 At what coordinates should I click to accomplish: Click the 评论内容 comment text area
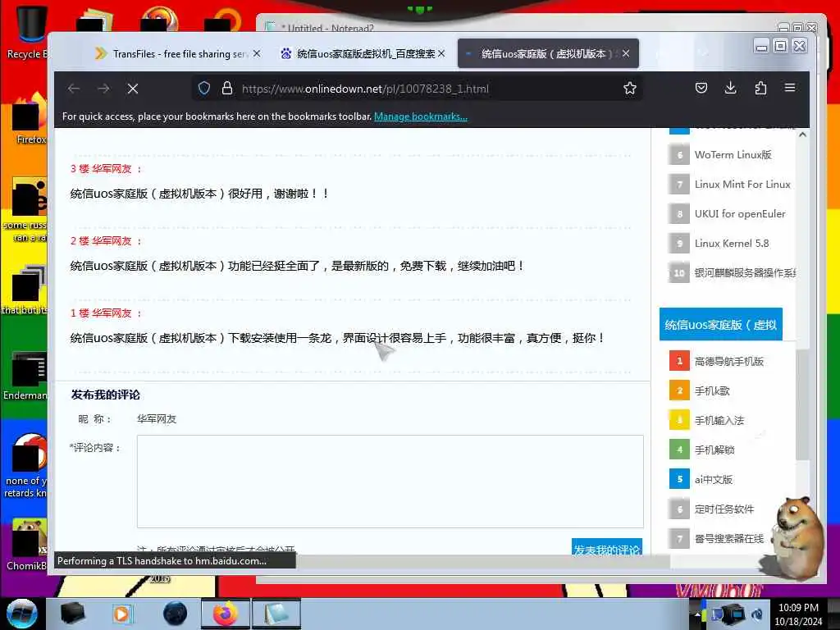[390, 481]
